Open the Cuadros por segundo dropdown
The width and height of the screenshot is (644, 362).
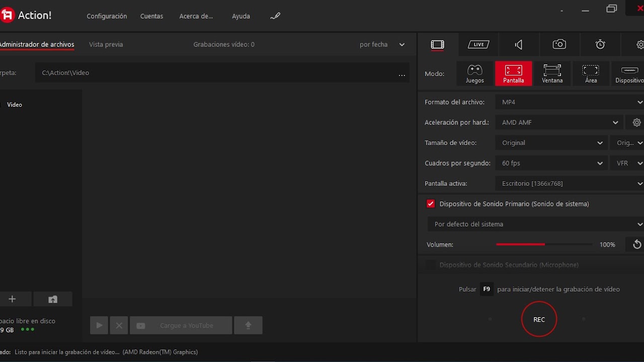coord(551,163)
